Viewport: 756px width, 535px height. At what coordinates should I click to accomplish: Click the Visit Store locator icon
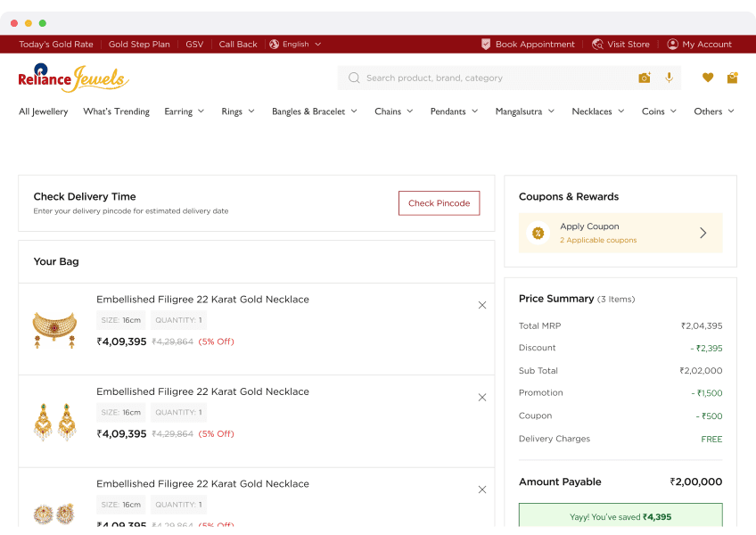pos(597,45)
